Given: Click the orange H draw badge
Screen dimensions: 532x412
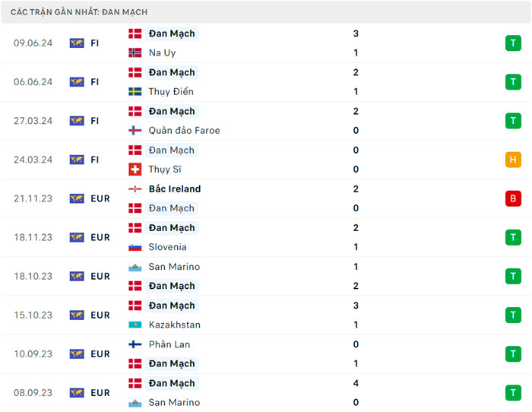Looking at the screenshot, I should 513,160.
